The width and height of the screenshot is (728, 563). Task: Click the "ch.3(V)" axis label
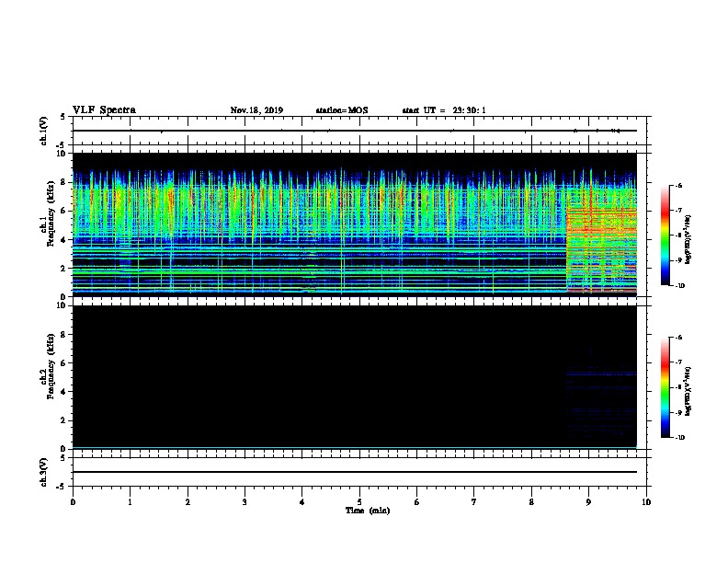tap(44, 472)
